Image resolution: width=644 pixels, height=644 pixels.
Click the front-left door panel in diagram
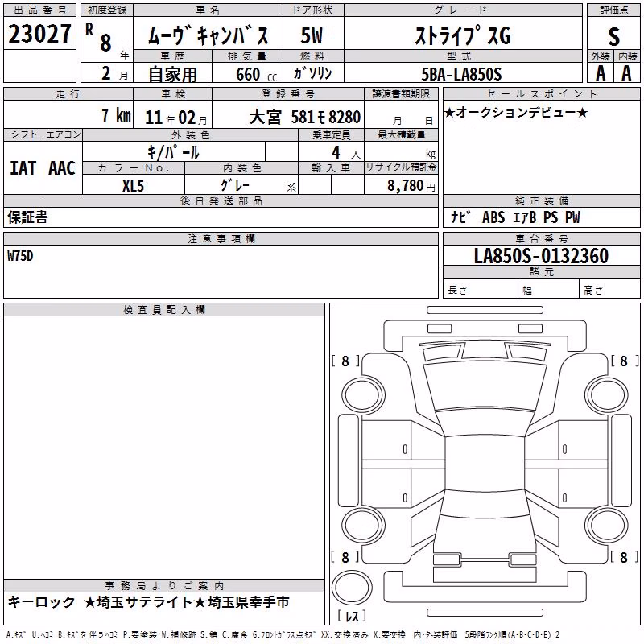tap(386, 440)
